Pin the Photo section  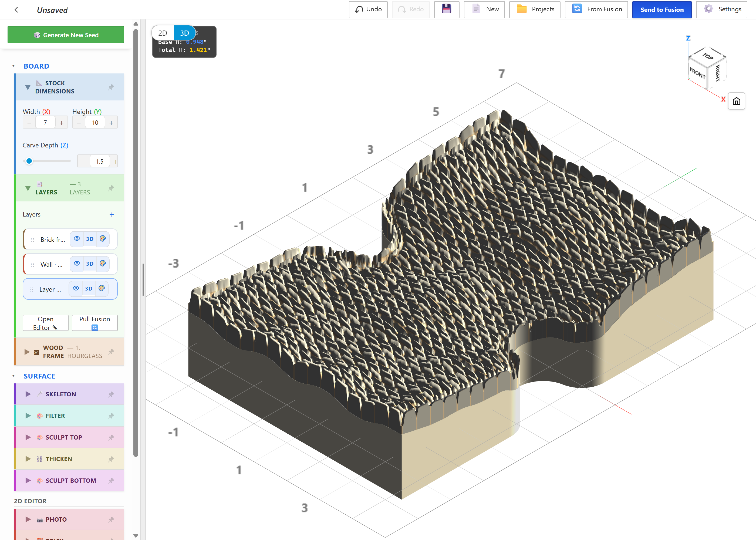(111, 520)
